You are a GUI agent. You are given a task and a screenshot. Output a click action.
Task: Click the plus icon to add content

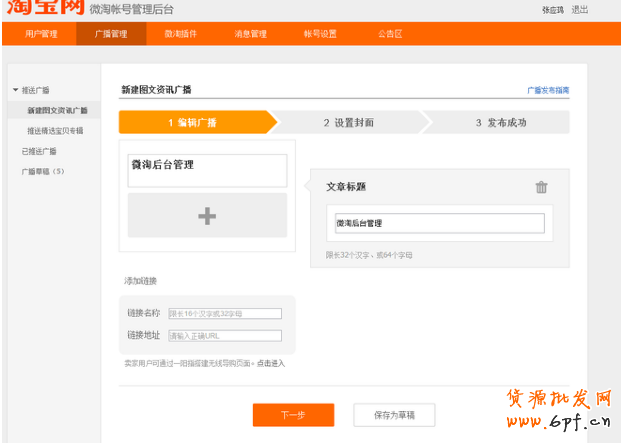click(207, 216)
